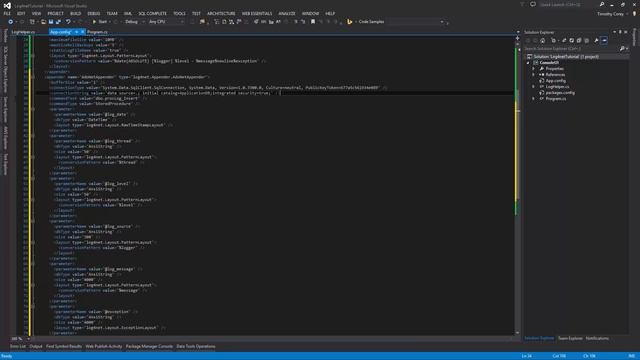
Task: Click the Open File icon in toolbar
Action: [x=43, y=22]
